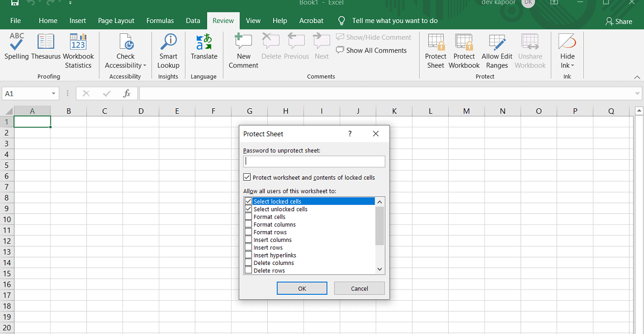Enable the Format cells permission

pyautogui.click(x=248, y=217)
